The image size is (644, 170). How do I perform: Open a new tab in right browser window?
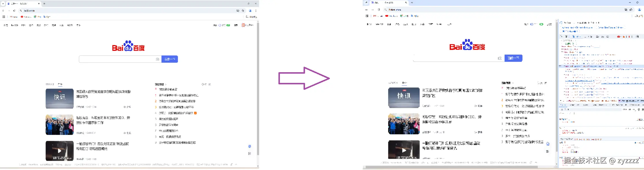[x=412, y=3]
